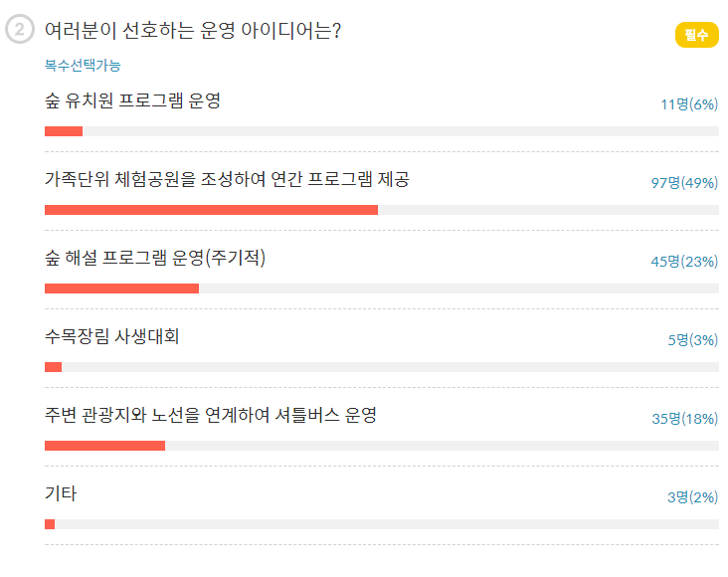Screen dimensions: 728x577
Task: Click the 11명(6%) result count
Action: click(x=689, y=104)
